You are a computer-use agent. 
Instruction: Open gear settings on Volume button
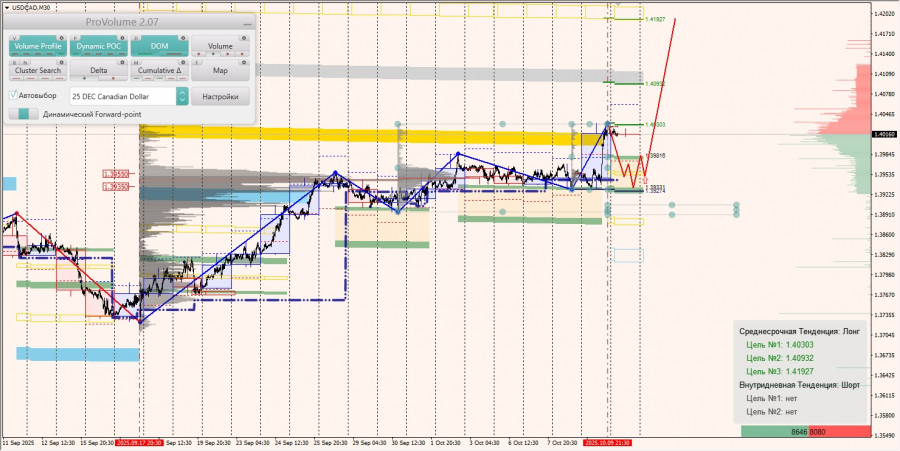coord(244,38)
